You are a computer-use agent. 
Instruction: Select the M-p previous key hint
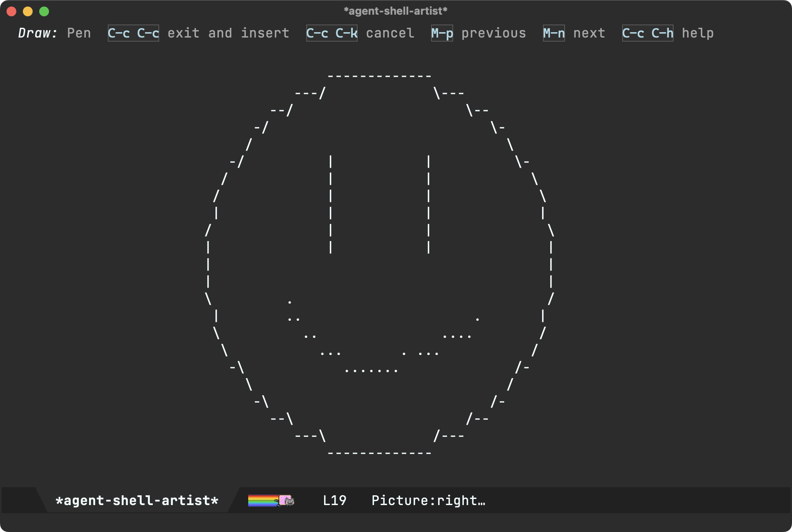[478, 33]
